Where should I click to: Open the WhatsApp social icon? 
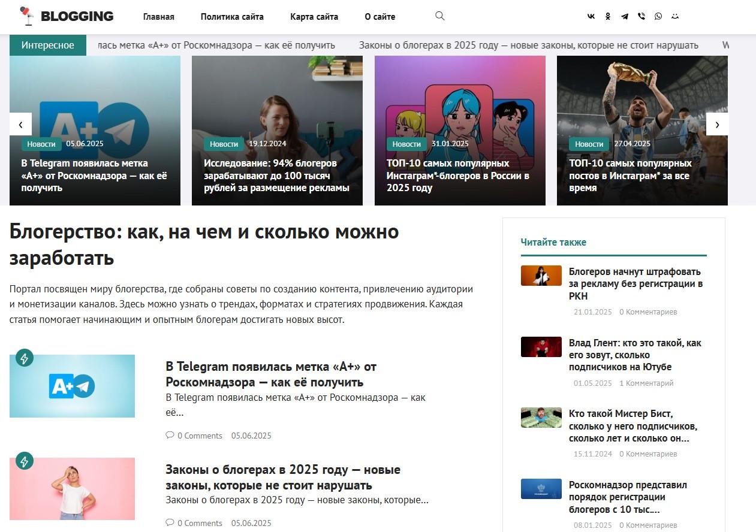point(658,17)
